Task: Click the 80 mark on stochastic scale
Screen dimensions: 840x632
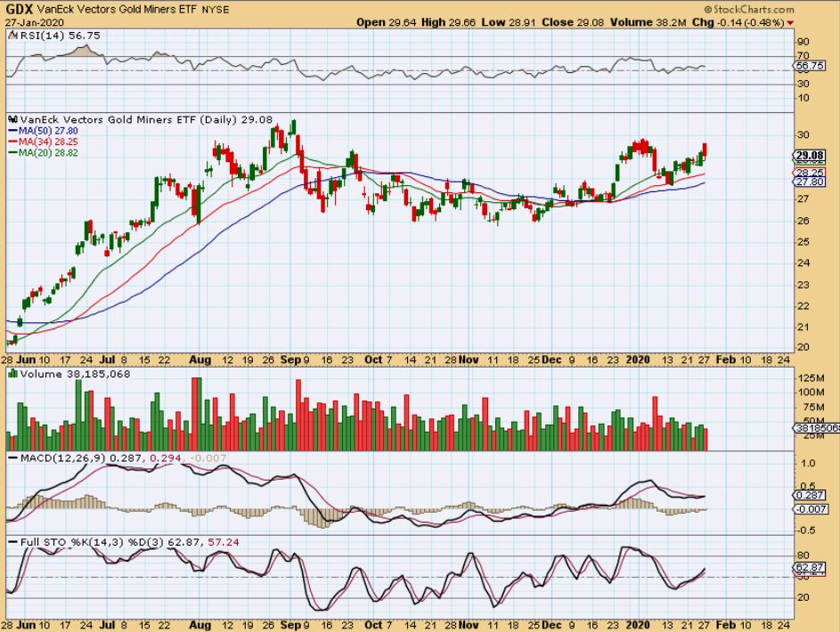Action: 803,555
